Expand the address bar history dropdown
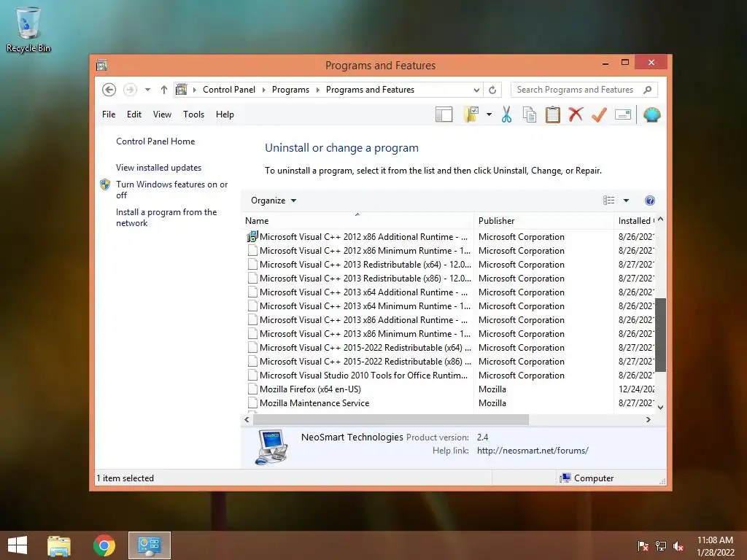This screenshot has height=560, width=747. point(476,90)
